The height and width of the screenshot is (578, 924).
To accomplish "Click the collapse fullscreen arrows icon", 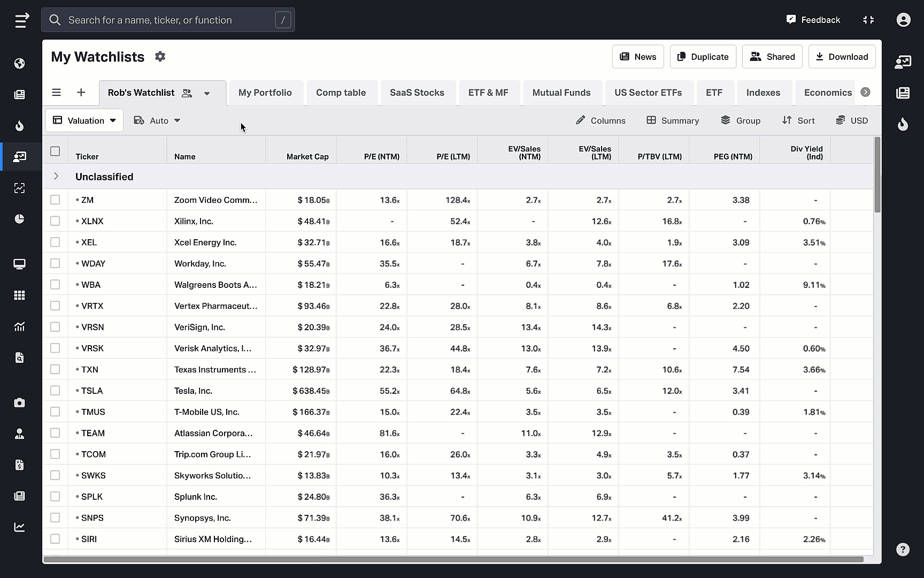I will pyautogui.click(x=868, y=20).
